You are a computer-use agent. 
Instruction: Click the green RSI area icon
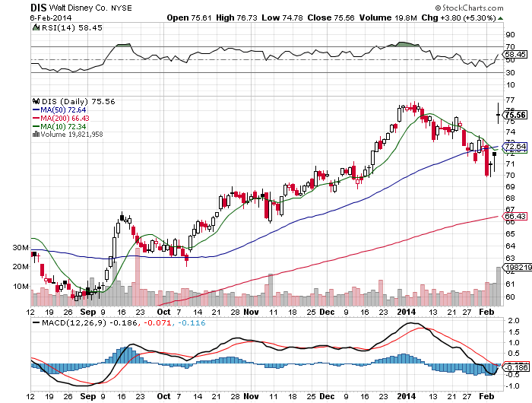click(x=36, y=27)
